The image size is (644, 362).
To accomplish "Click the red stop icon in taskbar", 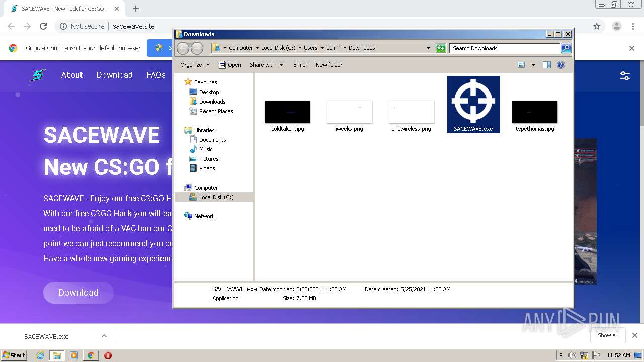I will (x=108, y=355).
